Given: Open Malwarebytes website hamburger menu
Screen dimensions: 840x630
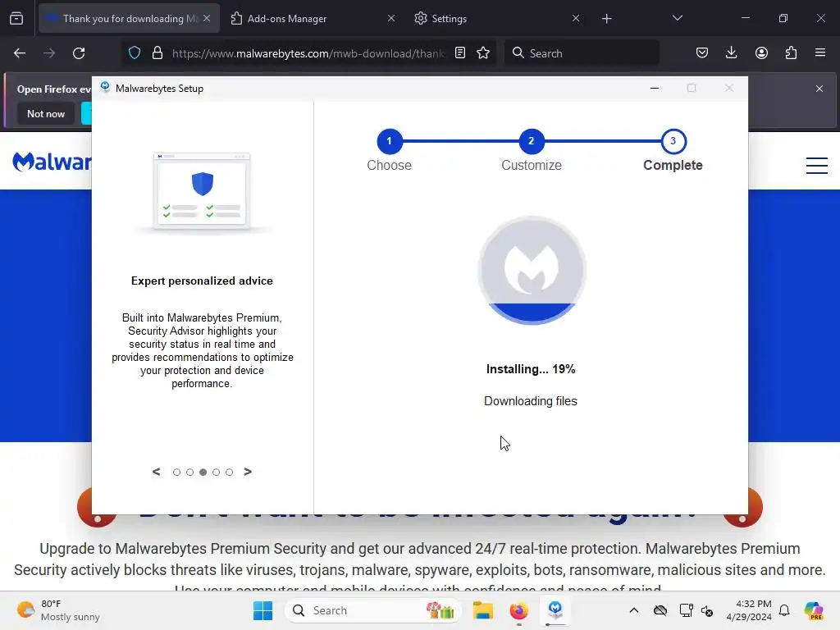Looking at the screenshot, I should coord(817,165).
